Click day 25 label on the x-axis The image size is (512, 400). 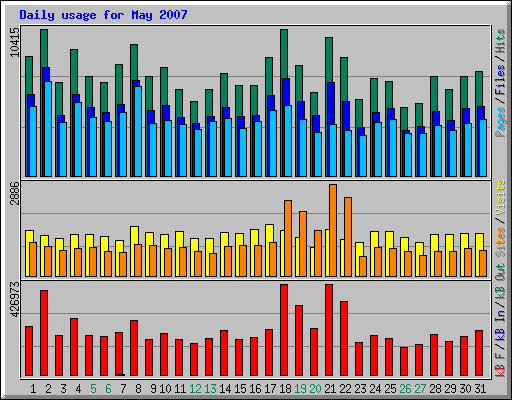(x=390, y=389)
